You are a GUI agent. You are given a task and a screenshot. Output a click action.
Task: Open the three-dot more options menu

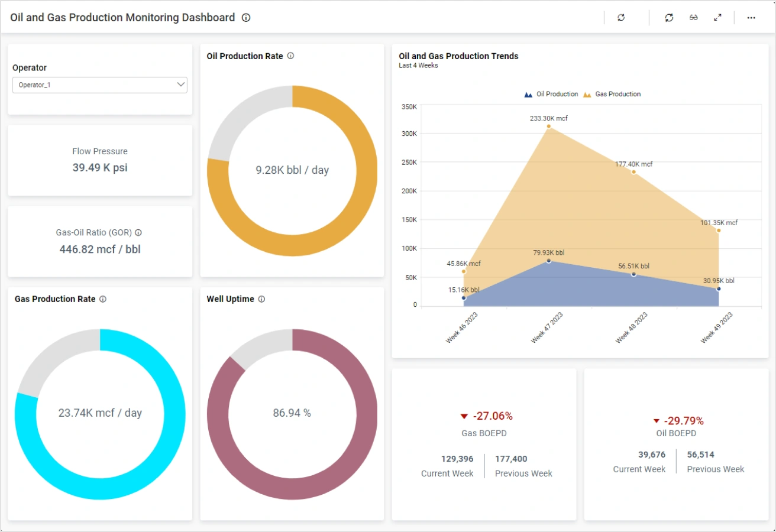click(x=751, y=18)
